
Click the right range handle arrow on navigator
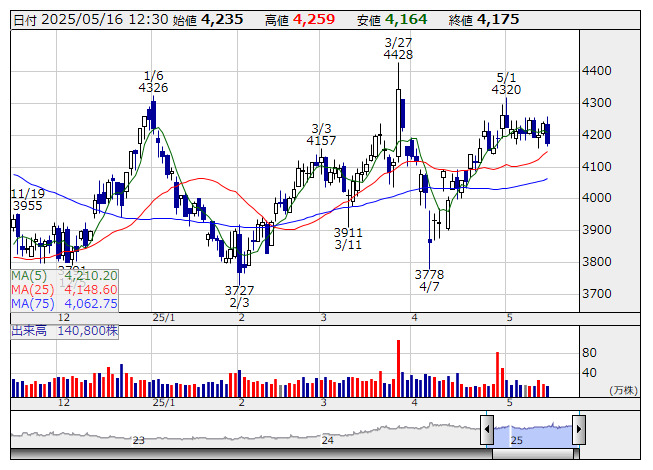tap(579, 429)
